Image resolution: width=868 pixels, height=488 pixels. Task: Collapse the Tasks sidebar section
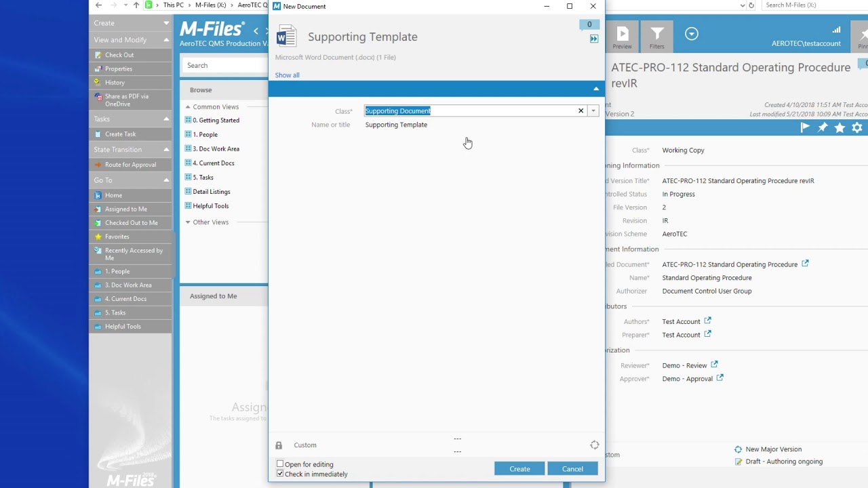(x=166, y=119)
